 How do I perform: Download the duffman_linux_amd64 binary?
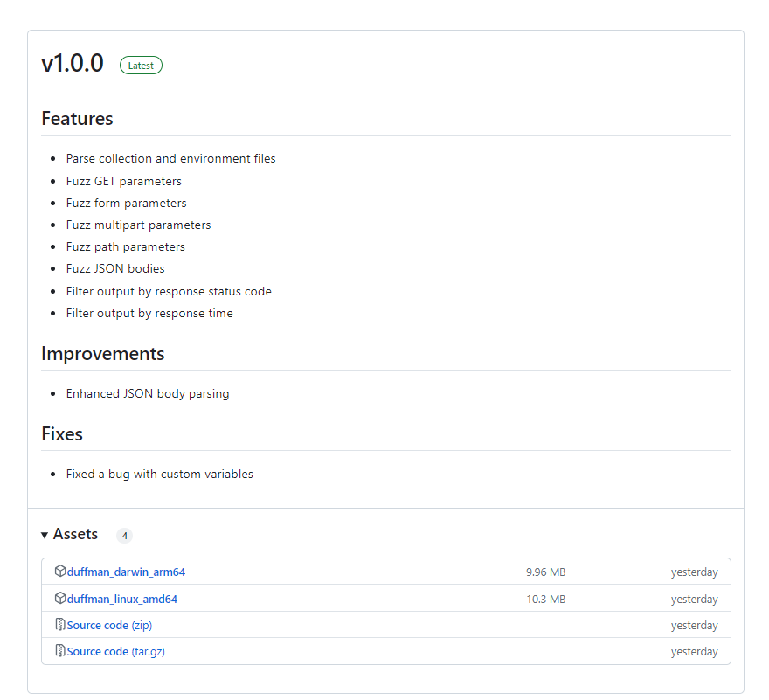point(122,600)
